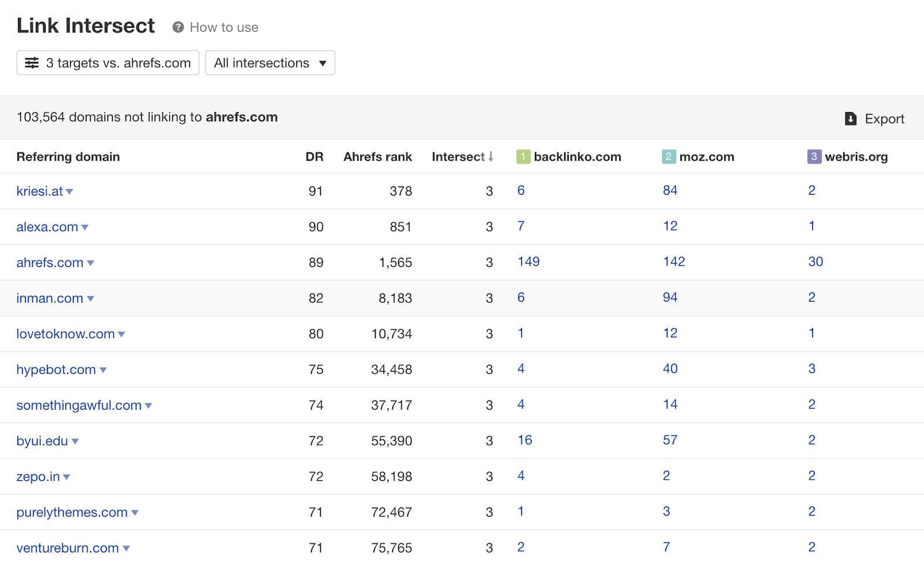Click the Ahrefs rank value 378
Viewport: 924px width, 564px height.
pyautogui.click(x=401, y=191)
